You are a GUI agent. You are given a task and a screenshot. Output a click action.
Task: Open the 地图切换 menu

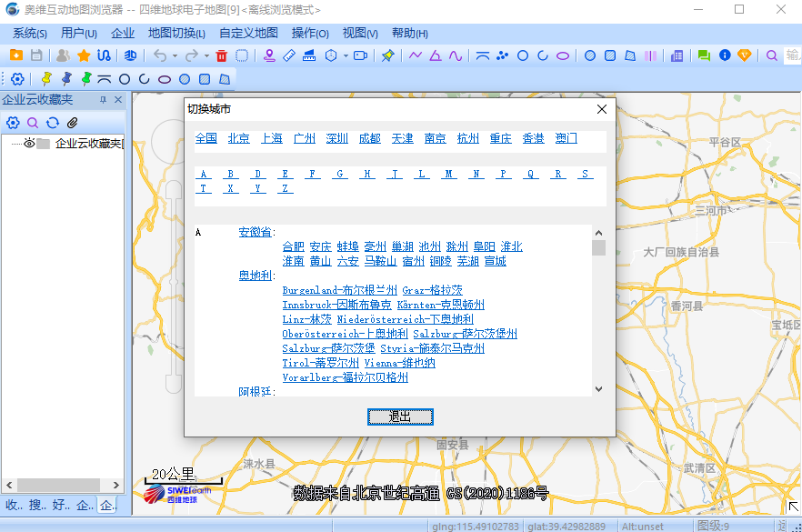(x=176, y=33)
